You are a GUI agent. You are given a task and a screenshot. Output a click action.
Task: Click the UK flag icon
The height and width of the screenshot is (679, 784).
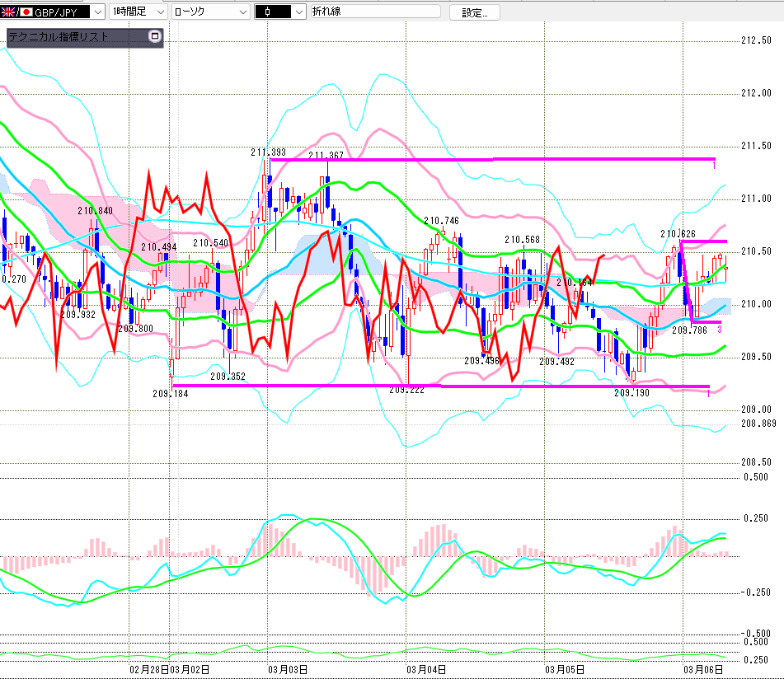(8, 12)
